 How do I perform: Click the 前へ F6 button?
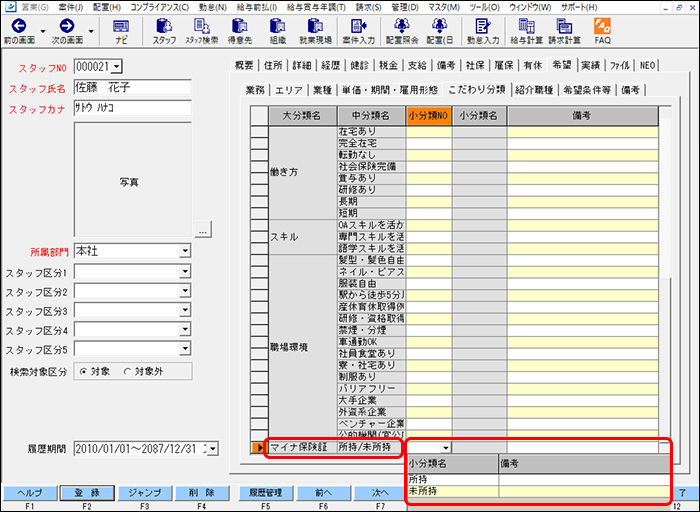click(323, 493)
